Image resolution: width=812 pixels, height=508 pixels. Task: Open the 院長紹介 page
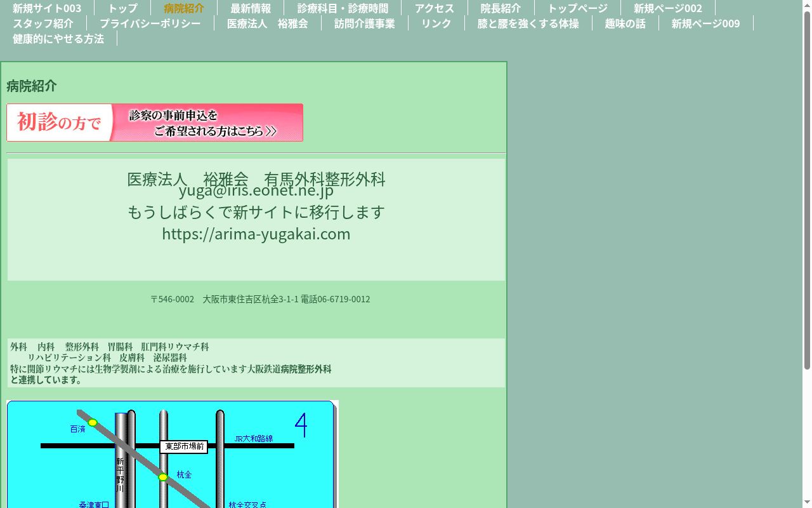pyautogui.click(x=501, y=8)
